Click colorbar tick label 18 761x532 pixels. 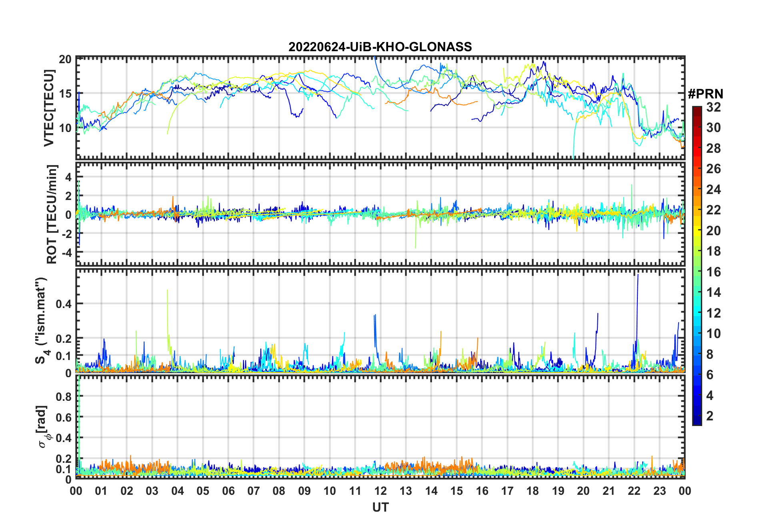[714, 251]
